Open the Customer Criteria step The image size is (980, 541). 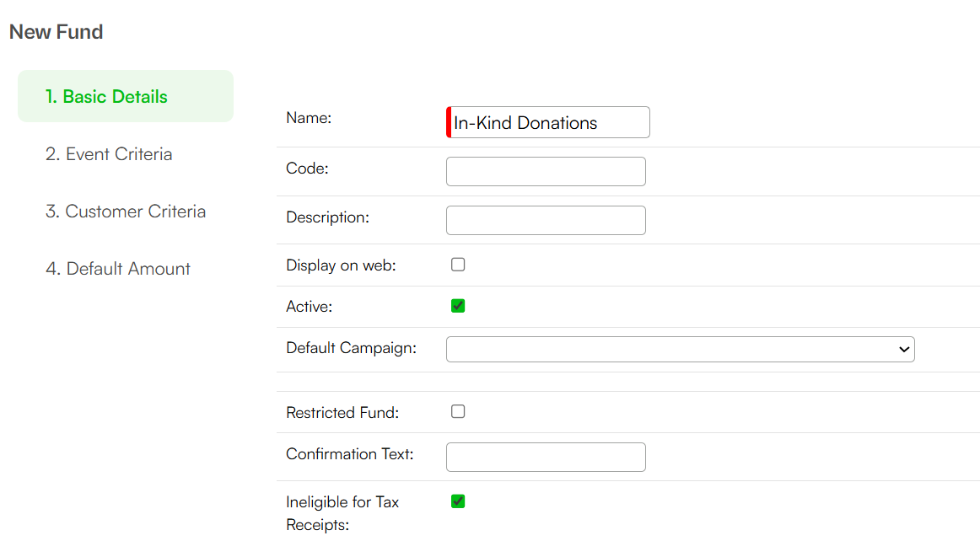pyautogui.click(x=126, y=212)
